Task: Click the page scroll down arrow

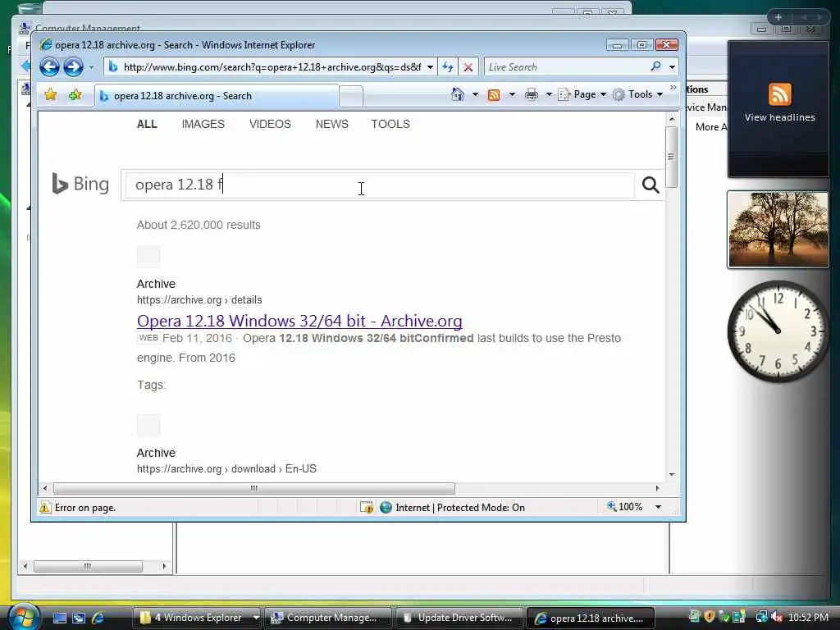Action: 671,475
